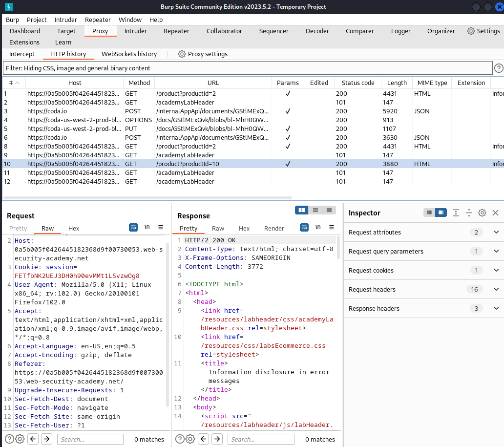
Task: Open Proxy settings gear icon
Action: (182, 54)
